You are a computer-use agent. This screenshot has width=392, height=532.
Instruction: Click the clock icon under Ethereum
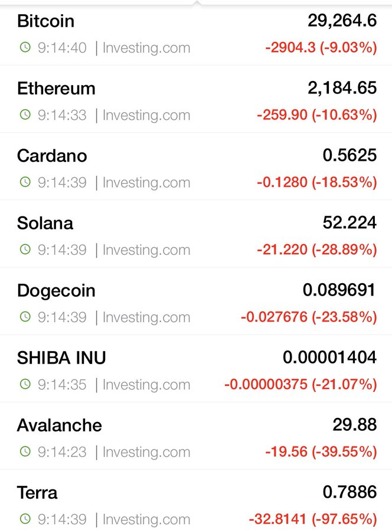25,114
